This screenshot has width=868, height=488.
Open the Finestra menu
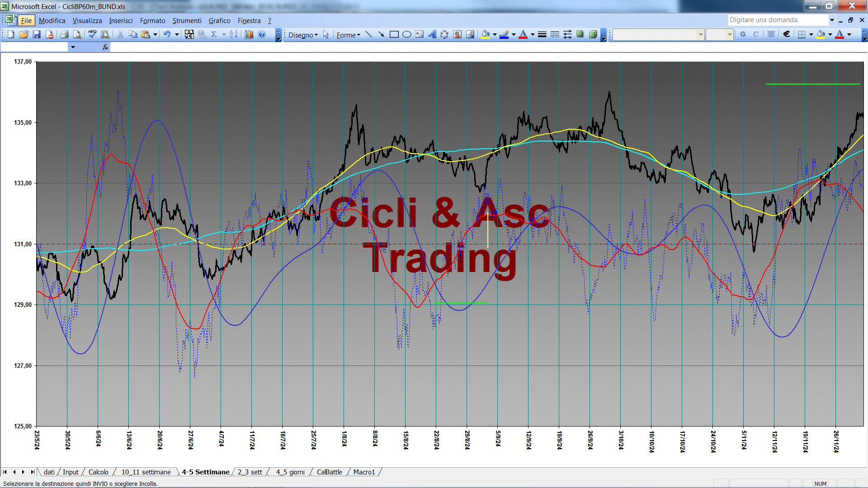pyautogui.click(x=249, y=20)
